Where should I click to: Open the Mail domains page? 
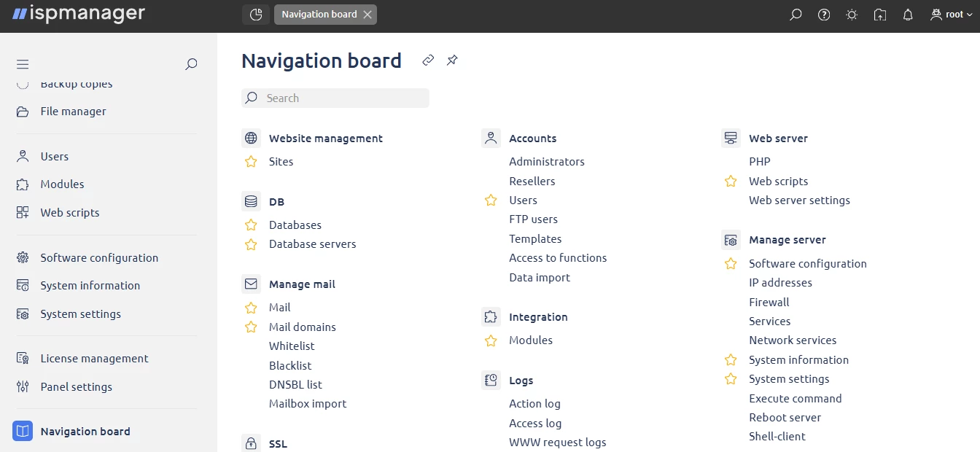tap(303, 327)
